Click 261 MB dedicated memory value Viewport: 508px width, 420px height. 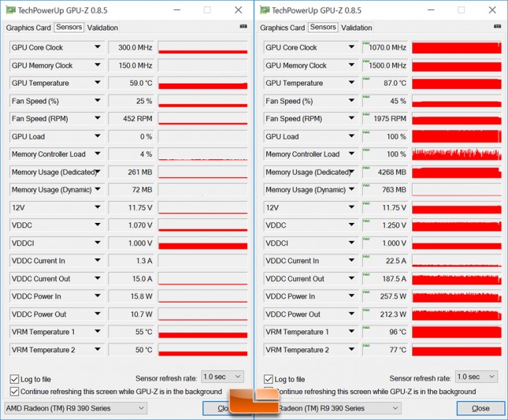pyautogui.click(x=132, y=172)
